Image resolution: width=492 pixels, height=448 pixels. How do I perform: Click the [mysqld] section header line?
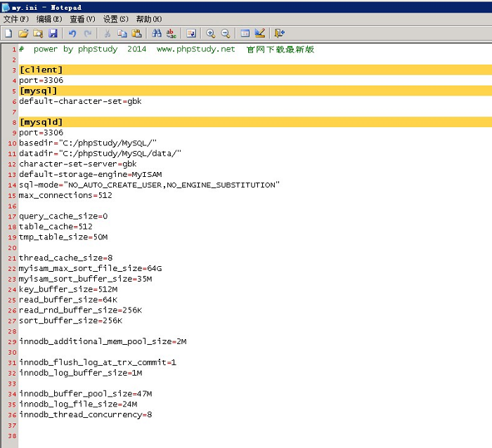tap(255, 122)
